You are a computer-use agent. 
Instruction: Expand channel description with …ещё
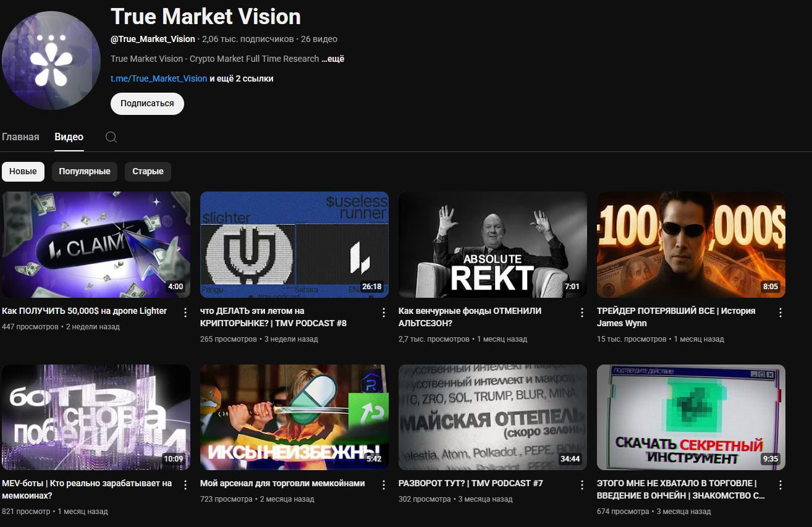pos(333,59)
